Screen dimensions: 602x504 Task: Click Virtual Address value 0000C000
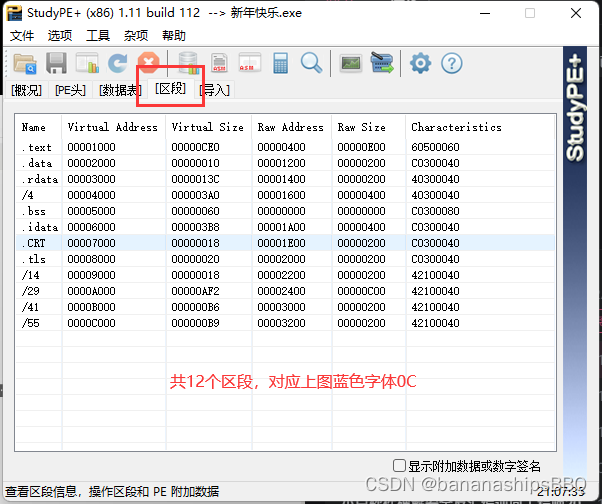click(91, 323)
